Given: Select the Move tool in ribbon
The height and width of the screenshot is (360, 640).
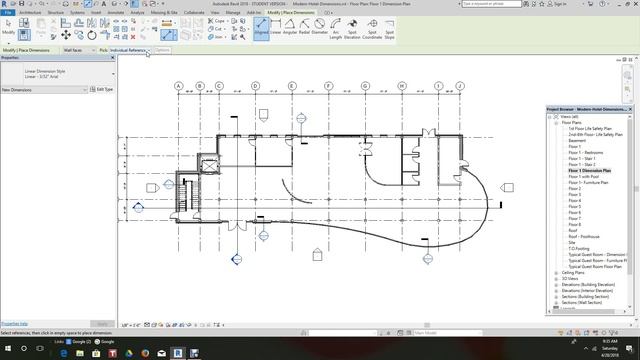Looking at the screenshot, I should click(x=66, y=35).
